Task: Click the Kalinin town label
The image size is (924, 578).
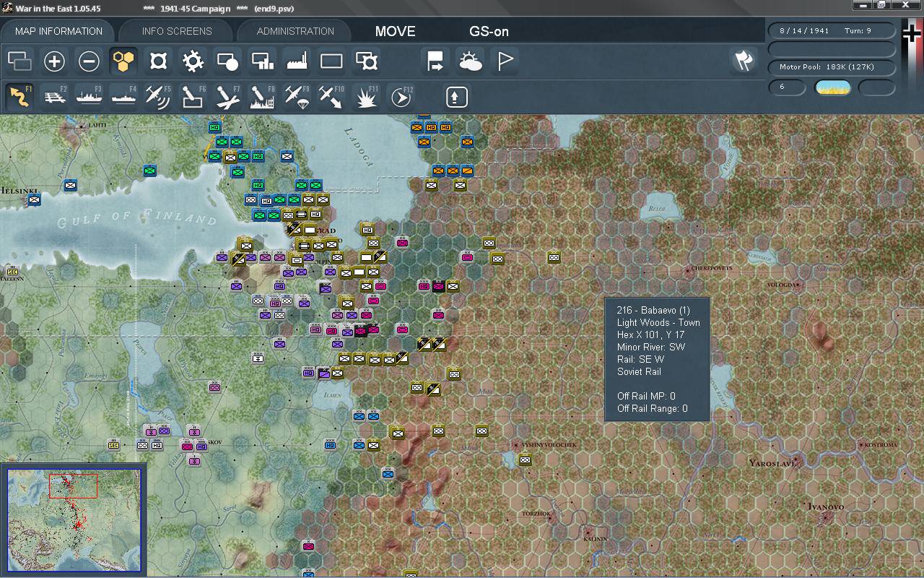Action: [x=596, y=539]
